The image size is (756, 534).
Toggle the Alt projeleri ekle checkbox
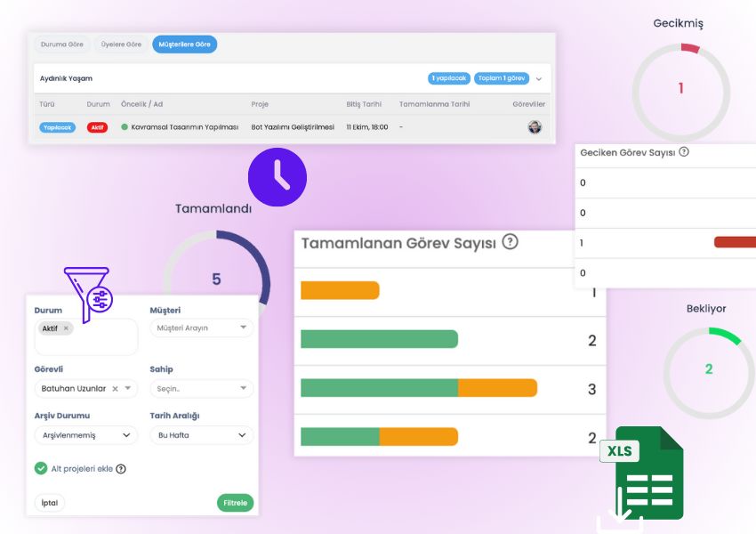[x=41, y=468]
